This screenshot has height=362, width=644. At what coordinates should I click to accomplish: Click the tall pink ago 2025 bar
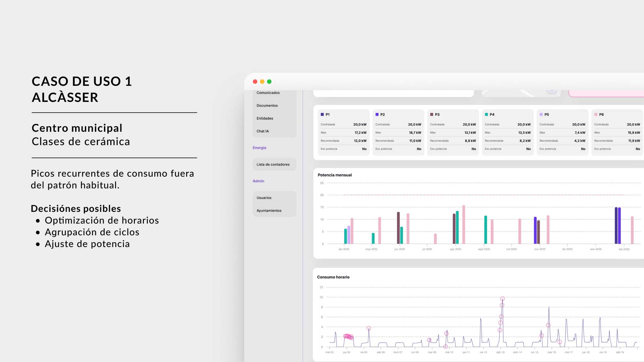click(x=464, y=225)
